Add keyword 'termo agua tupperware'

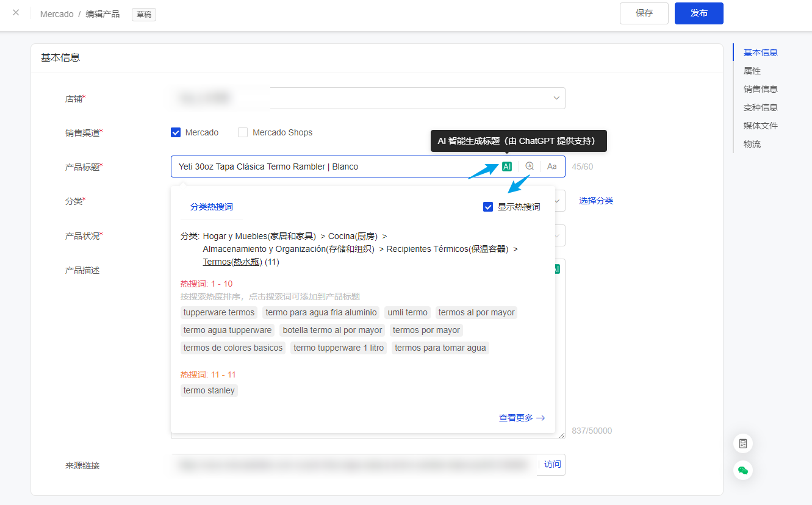coord(228,330)
